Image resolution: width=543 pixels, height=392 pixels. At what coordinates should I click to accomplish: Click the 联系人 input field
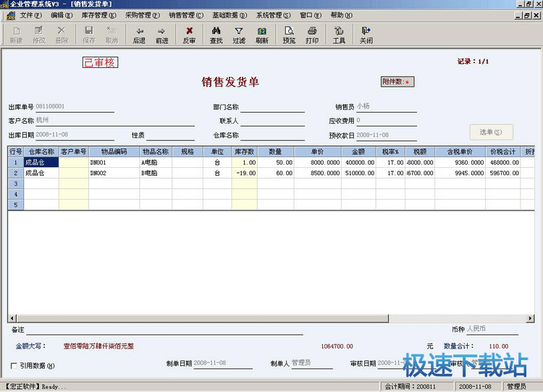(x=272, y=120)
